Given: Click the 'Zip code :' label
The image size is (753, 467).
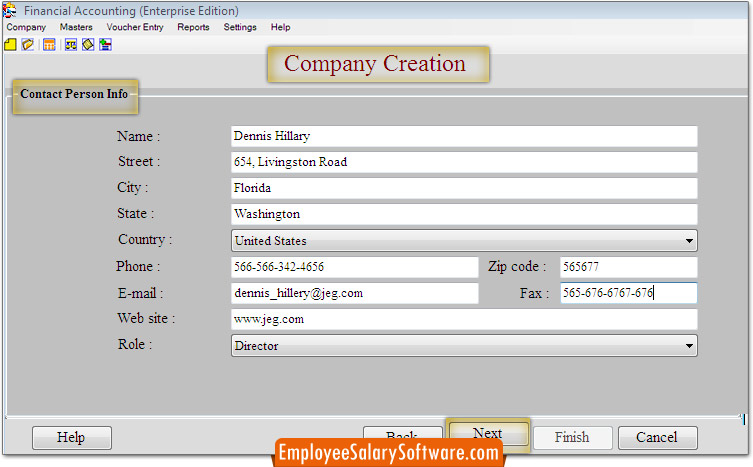Looking at the screenshot, I should pyautogui.click(x=517, y=266).
